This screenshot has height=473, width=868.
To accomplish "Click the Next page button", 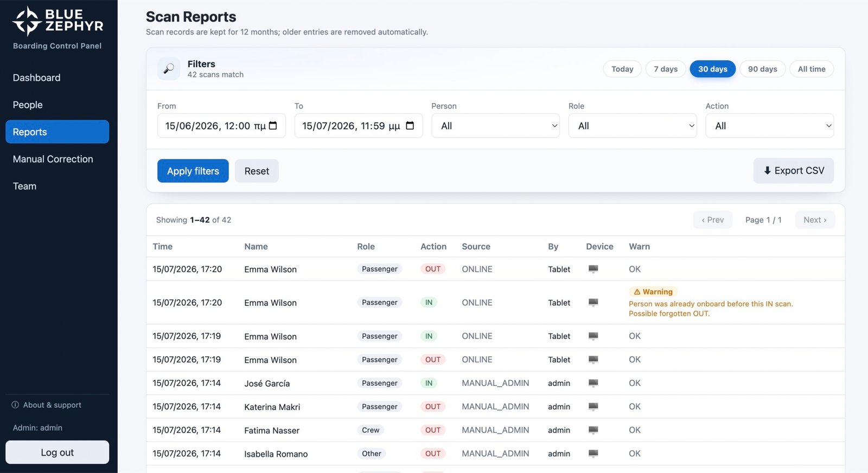I will coord(815,220).
